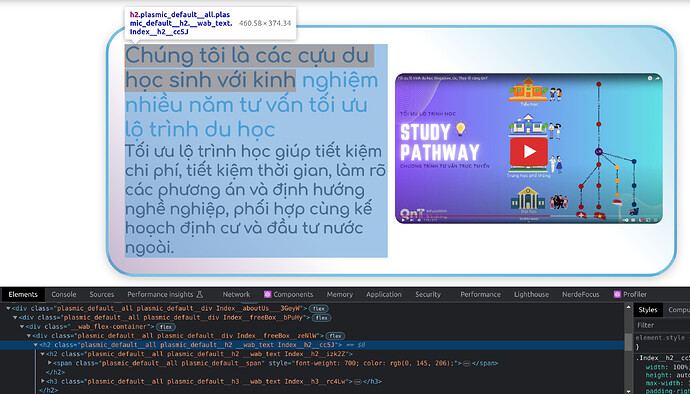Open the Application tab

(x=384, y=295)
